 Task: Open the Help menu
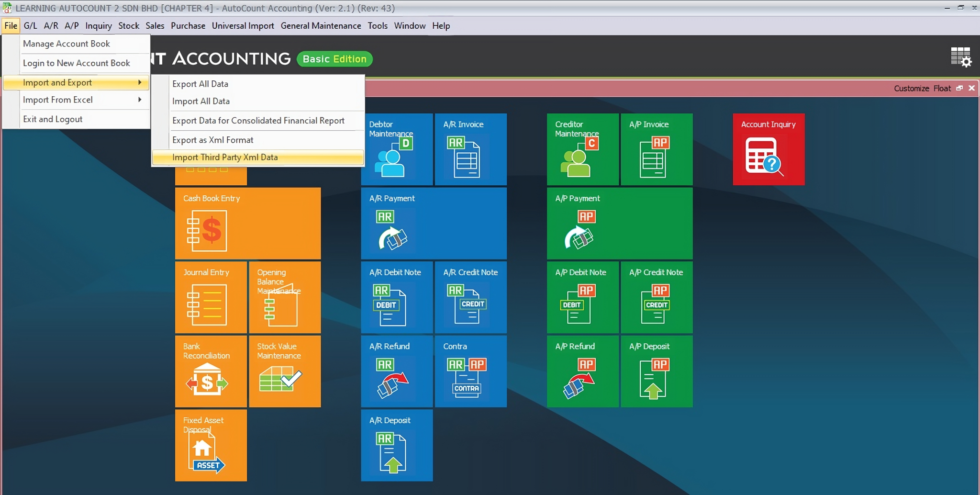[441, 26]
